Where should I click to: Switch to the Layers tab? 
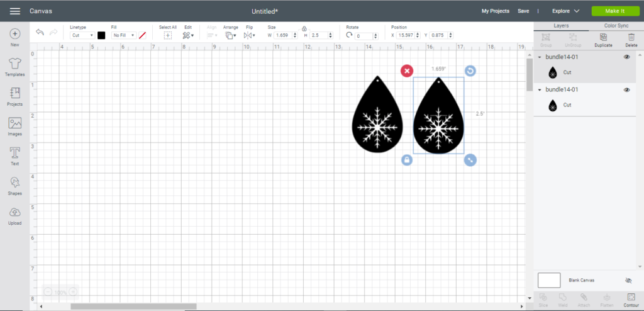561,26
